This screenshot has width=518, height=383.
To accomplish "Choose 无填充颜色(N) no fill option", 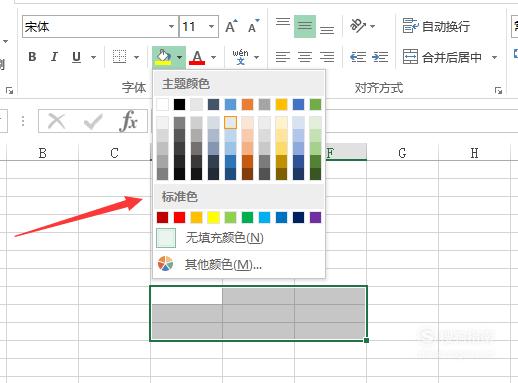I will click(x=239, y=238).
